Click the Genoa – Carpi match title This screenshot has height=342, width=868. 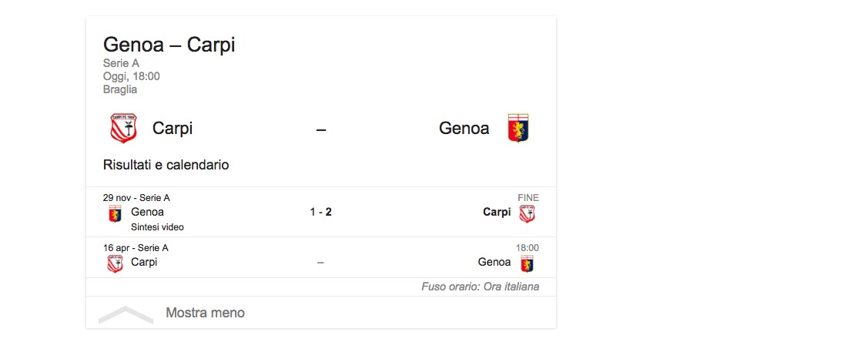169,45
